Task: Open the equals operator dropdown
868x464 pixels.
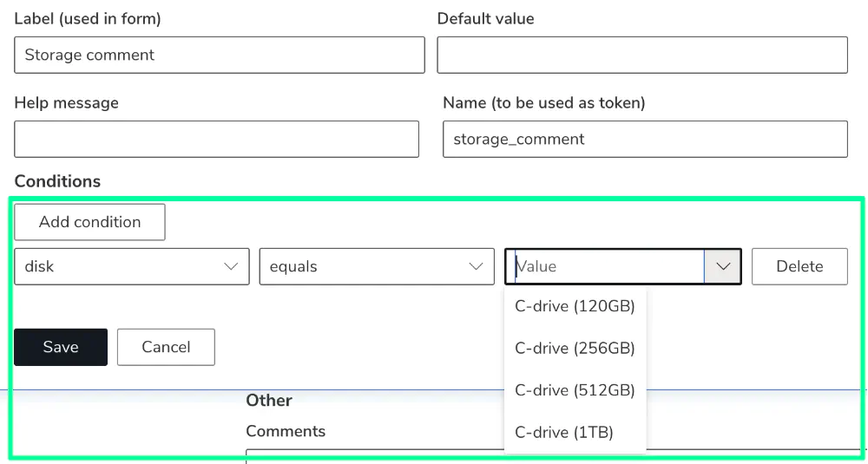Action: coord(377,266)
